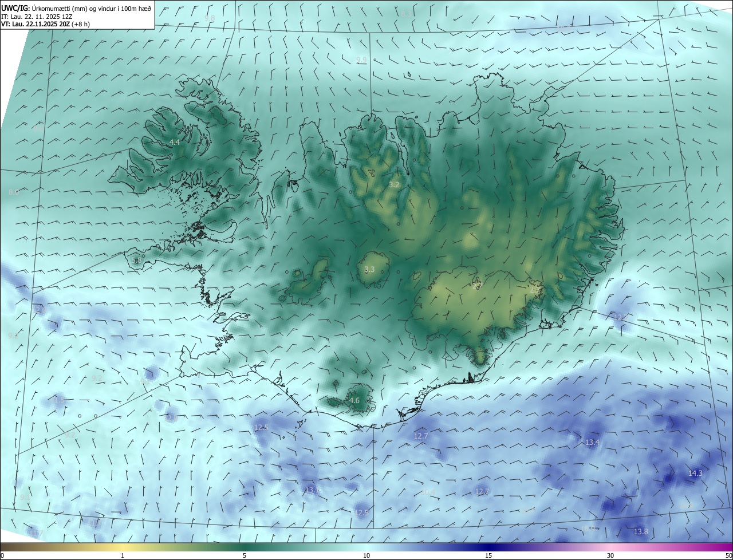
Task: Click the 9.8 value near the top edge
Action: 210,18
